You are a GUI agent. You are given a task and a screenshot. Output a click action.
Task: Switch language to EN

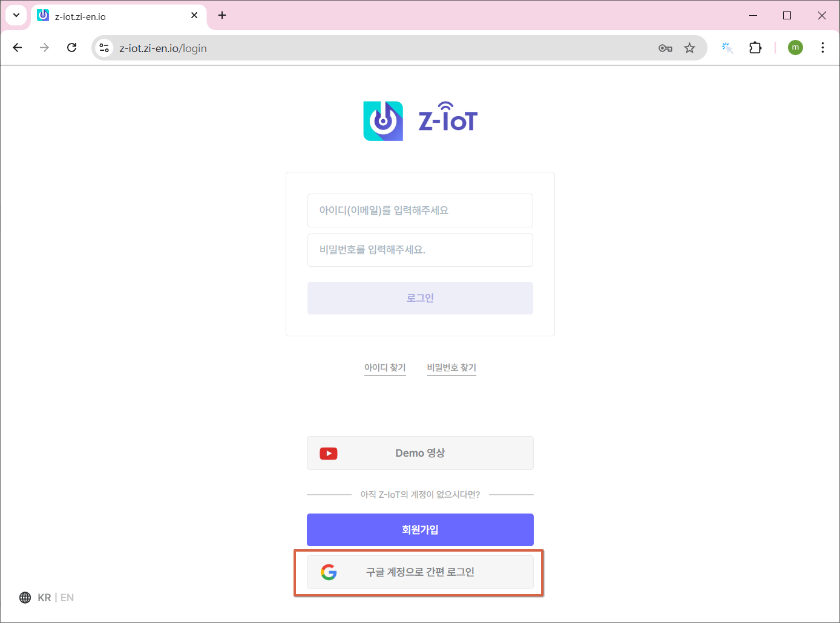point(67,598)
